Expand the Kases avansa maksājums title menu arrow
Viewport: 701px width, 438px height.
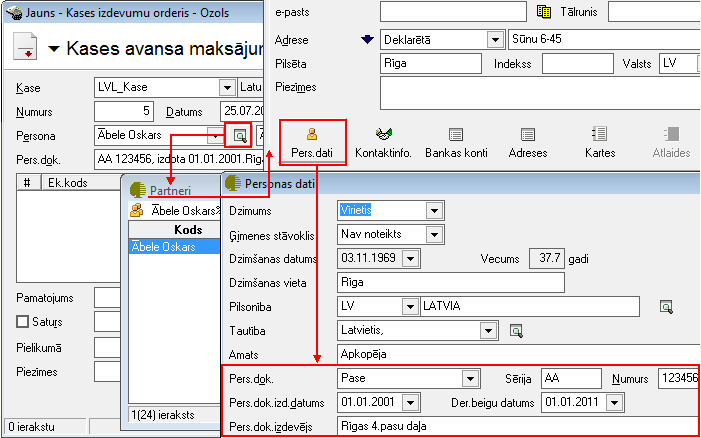click(54, 48)
